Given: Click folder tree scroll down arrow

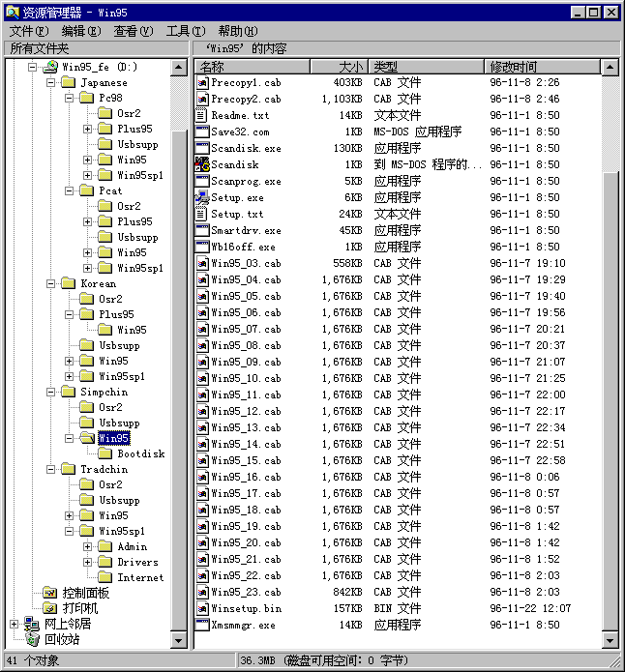Looking at the screenshot, I should click(x=178, y=640).
